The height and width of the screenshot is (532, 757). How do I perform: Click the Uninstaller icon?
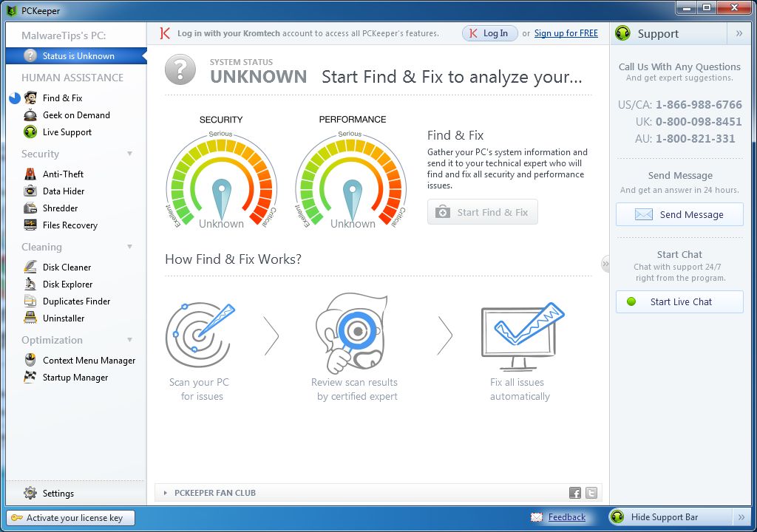click(x=30, y=318)
